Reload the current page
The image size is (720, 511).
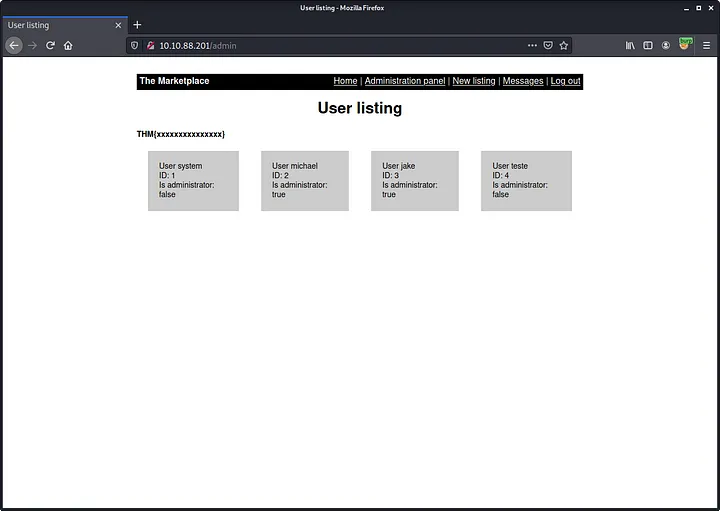pyautogui.click(x=50, y=45)
